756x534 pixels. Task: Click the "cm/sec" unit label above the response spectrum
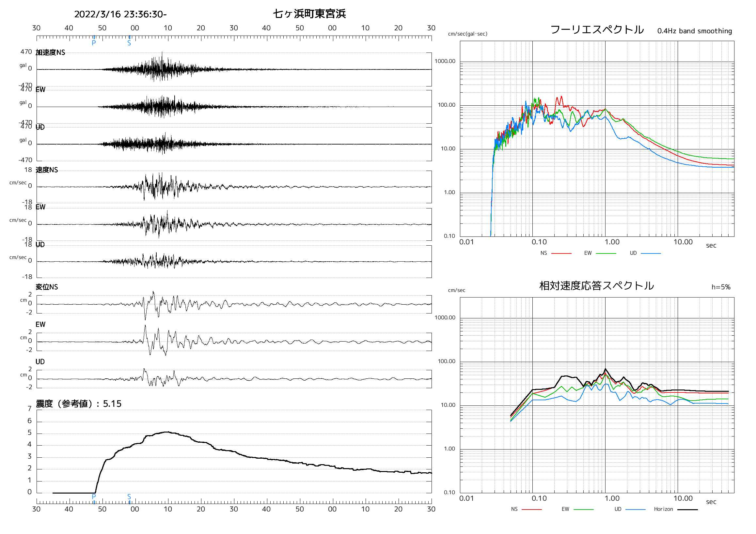click(456, 291)
